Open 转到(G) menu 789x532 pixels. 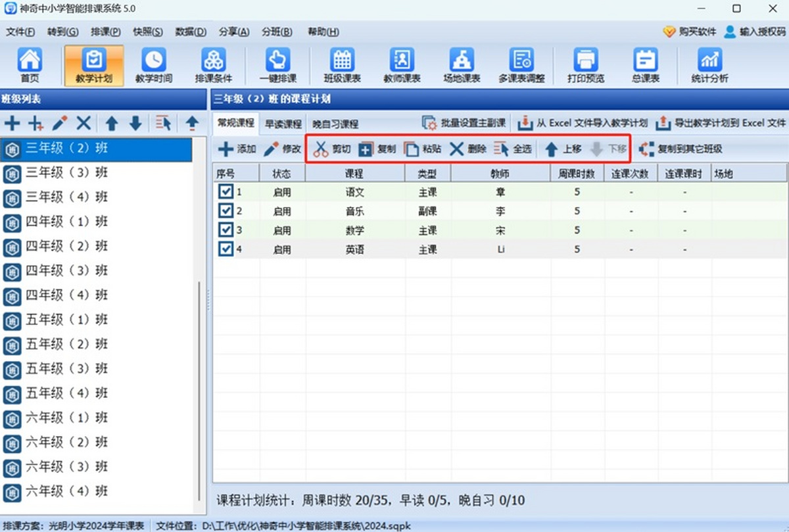point(62,32)
